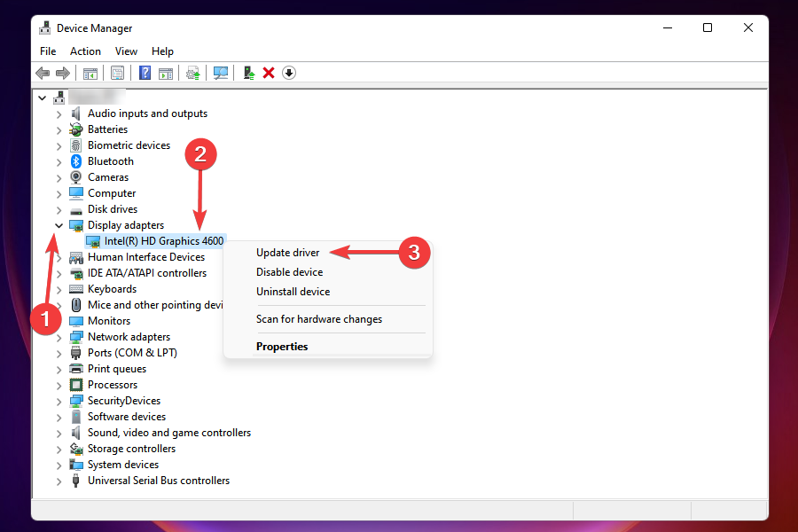
Task: Select the Mice and other pointing devices label
Action: (155, 305)
